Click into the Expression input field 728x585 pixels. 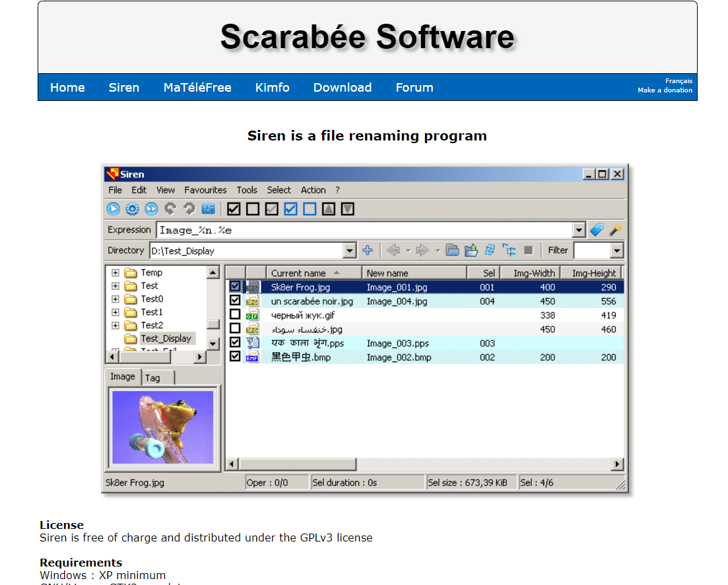click(x=364, y=230)
